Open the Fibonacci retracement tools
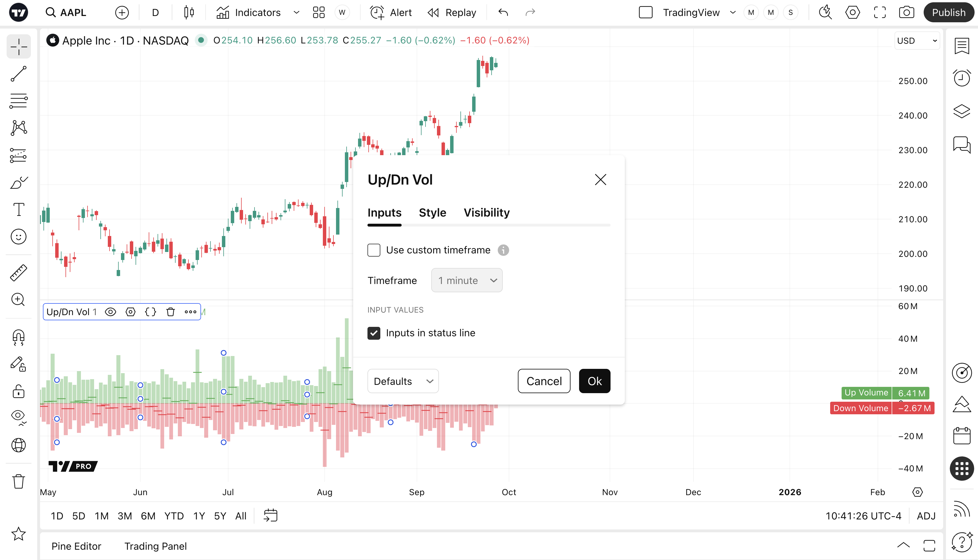978x560 pixels. click(18, 101)
